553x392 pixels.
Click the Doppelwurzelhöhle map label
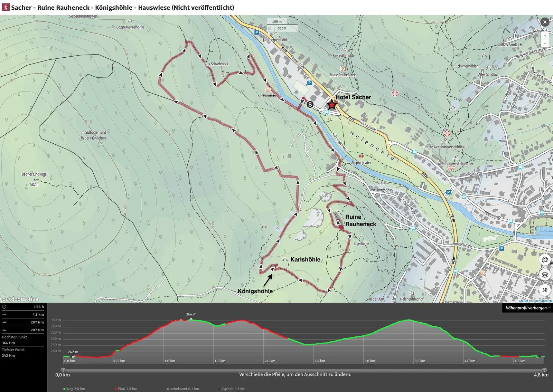click(x=130, y=27)
